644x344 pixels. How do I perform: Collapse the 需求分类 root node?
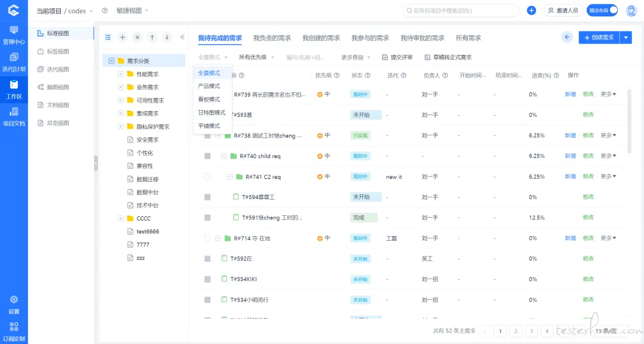[x=111, y=61]
